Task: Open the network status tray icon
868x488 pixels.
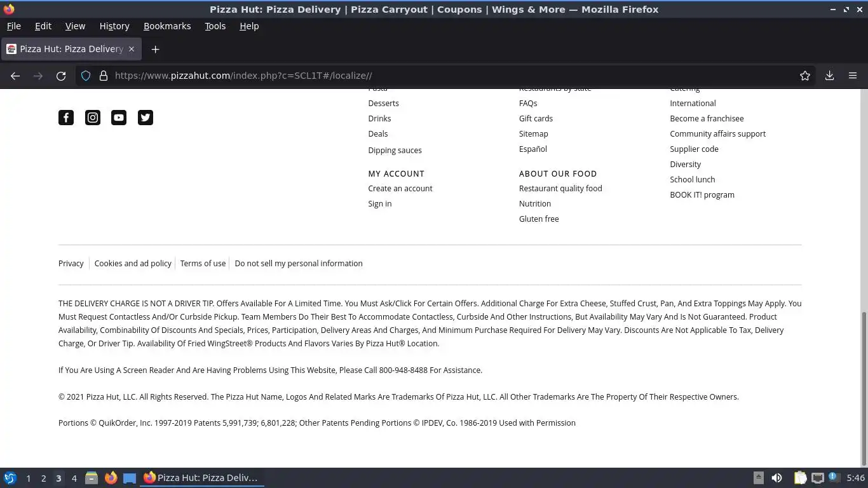Action: coord(818,478)
